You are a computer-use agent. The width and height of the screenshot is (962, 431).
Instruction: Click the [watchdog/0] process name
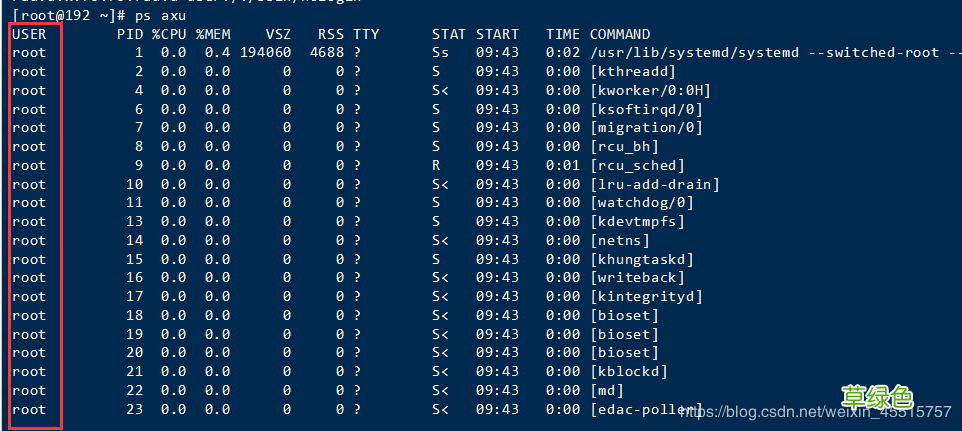(x=641, y=203)
